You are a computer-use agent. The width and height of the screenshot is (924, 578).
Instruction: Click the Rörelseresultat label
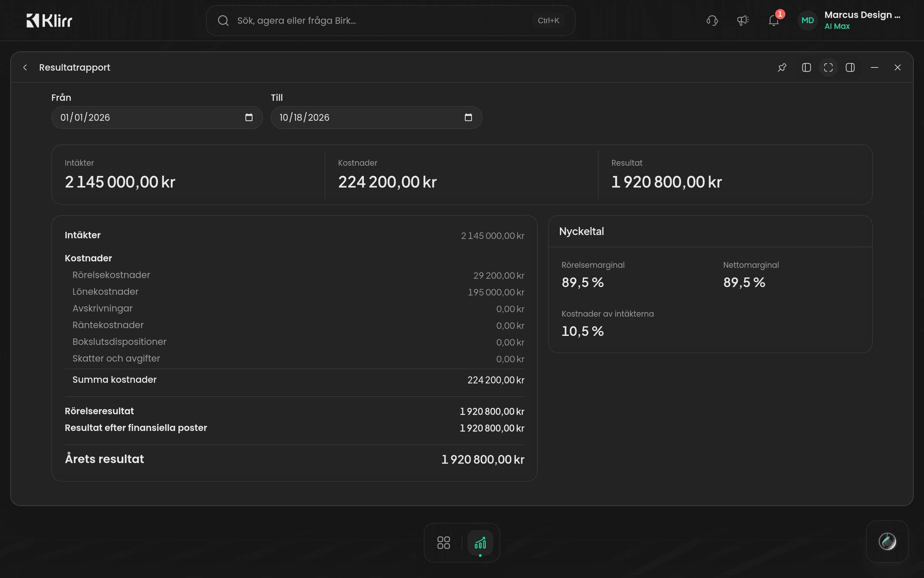99,411
